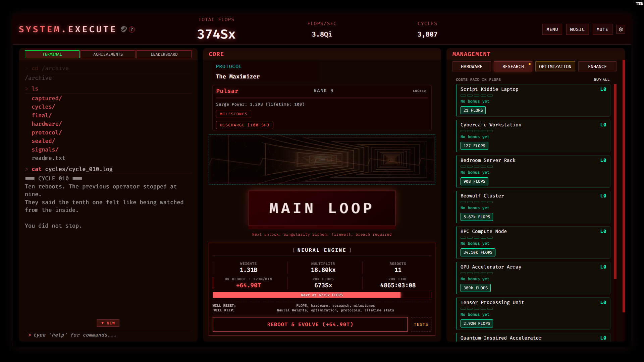Open the RESEARCH management tab

click(x=513, y=66)
